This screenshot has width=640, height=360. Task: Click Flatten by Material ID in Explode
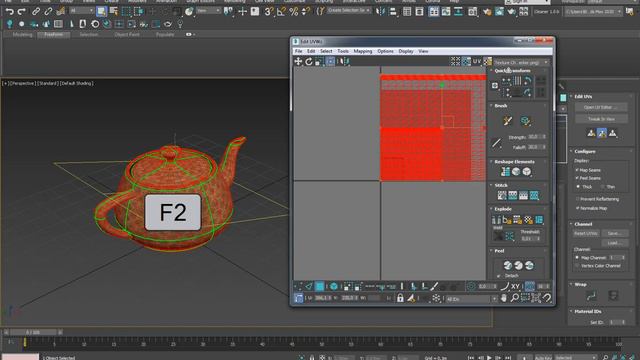[x=528, y=220]
